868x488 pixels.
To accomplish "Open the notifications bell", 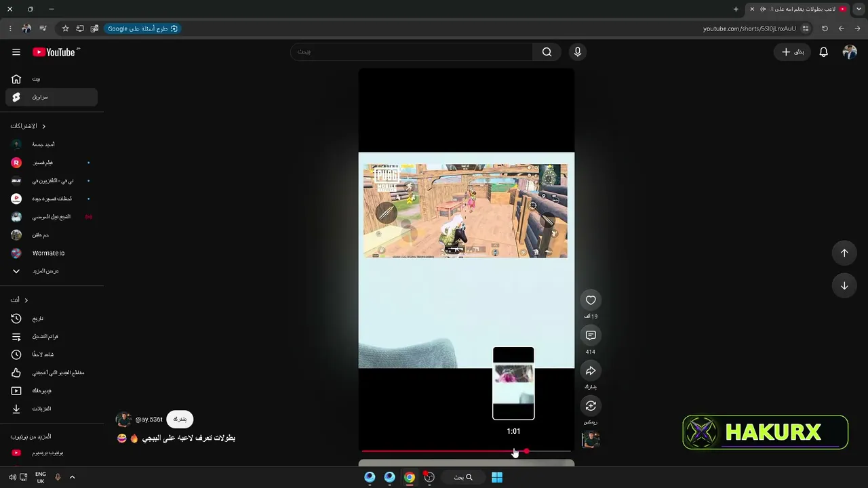I will tap(823, 52).
